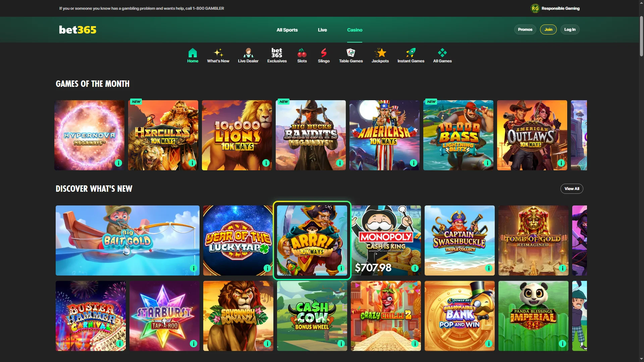This screenshot has width=644, height=362.
Task: Show info for Tomb of Gold Reimagined
Action: coord(562,268)
